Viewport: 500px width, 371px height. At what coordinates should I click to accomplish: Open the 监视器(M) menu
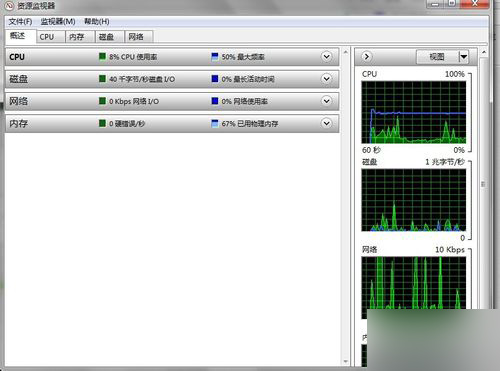[58, 22]
